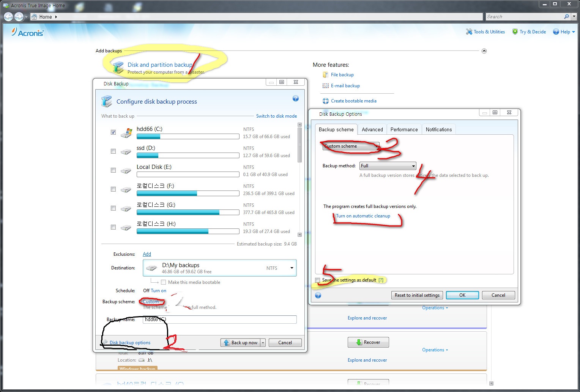The image size is (580, 392).
Task: Switch to the Advanced tab
Action: [372, 129]
